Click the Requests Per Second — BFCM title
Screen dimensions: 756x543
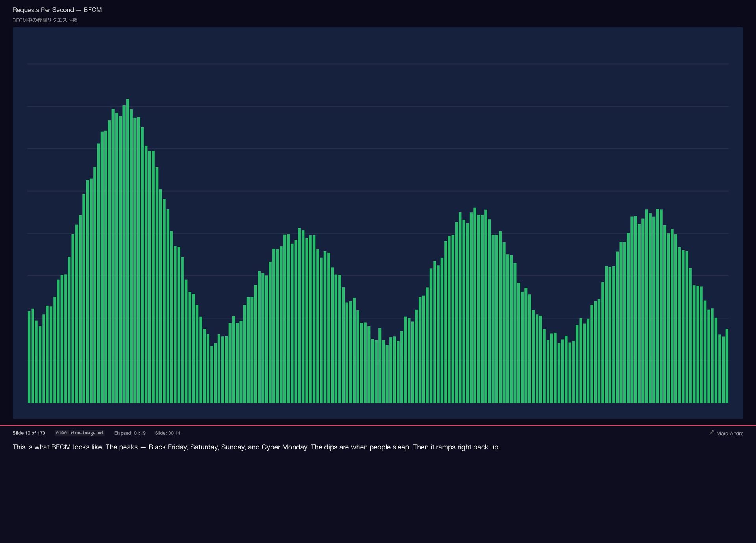point(57,10)
